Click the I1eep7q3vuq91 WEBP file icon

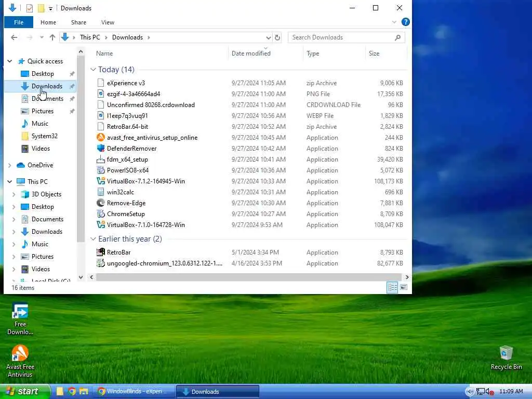pyautogui.click(x=100, y=116)
